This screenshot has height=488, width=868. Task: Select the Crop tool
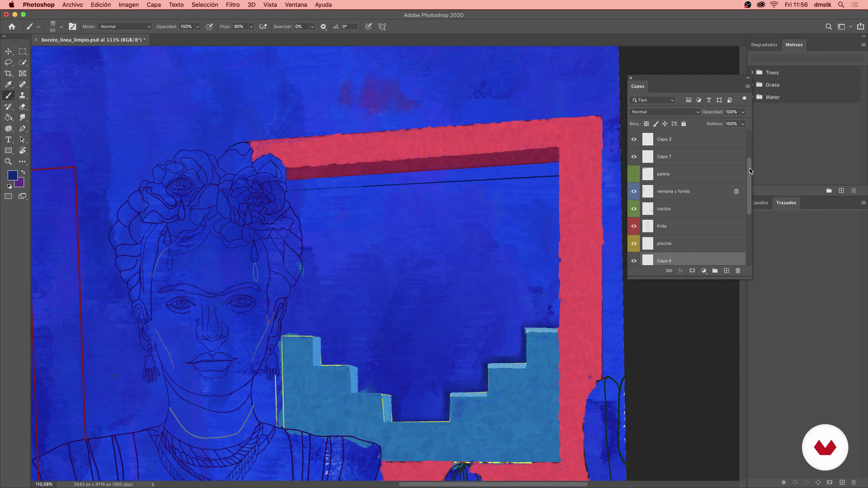[x=8, y=73]
